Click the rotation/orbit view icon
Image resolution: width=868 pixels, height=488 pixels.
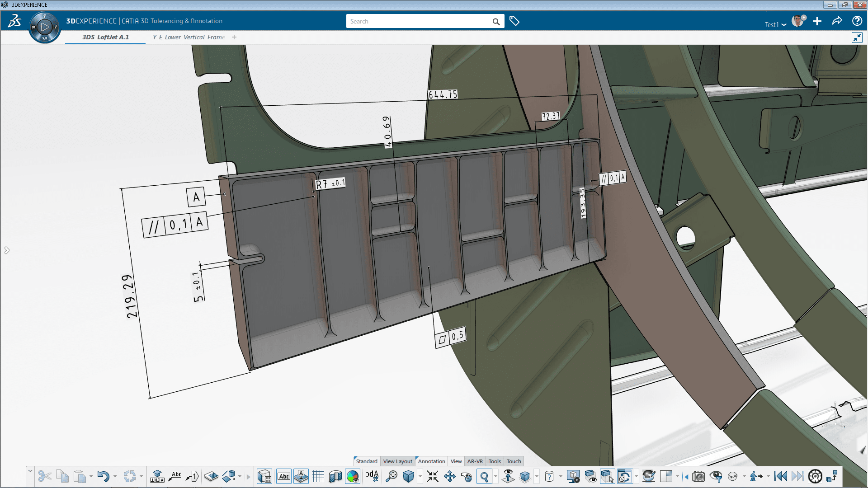pyautogui.click(x=467, y=477)
